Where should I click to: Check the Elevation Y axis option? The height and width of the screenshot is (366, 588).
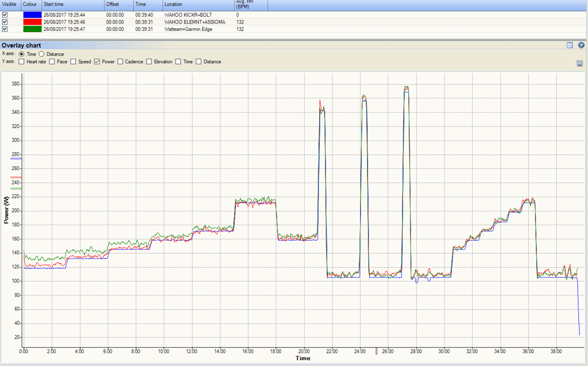(x=149, y=61)
